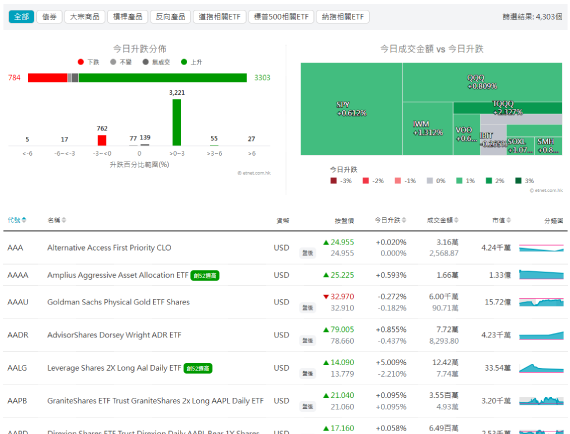This screenshot has width=570, height=434.
Task: Sort table by 代號 column
Action: pyautogui.click(x=17, y=220)
